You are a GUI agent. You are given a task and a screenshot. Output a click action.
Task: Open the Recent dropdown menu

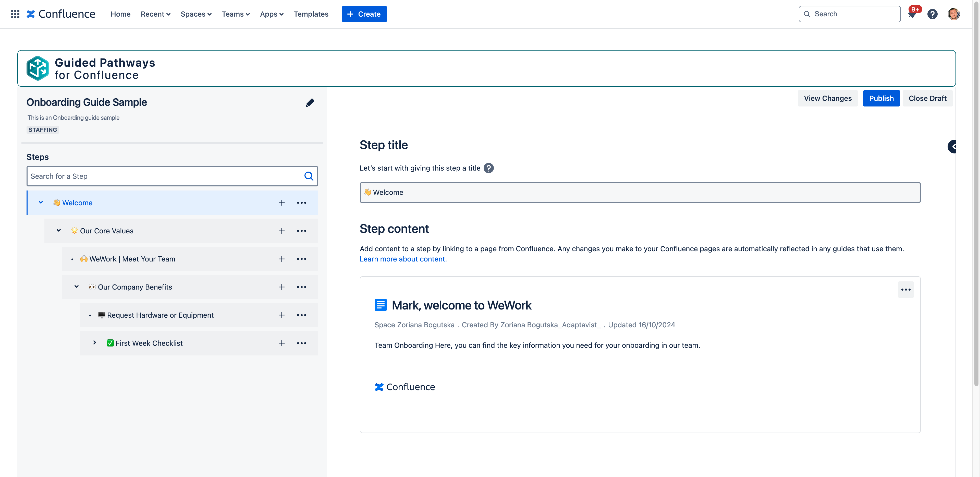[155, 14]
